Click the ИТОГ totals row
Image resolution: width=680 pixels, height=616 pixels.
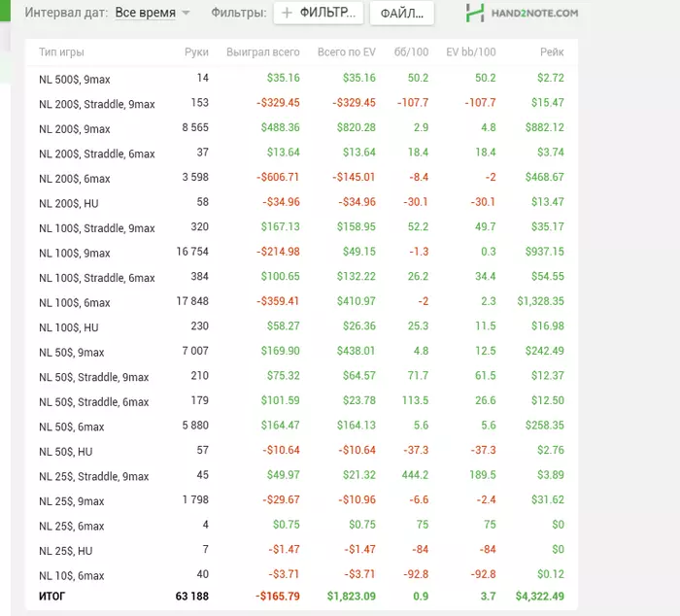(301, 596)
